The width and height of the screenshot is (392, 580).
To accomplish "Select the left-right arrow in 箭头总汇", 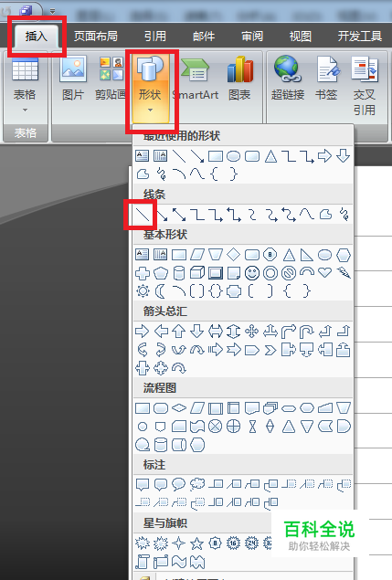I will click(216, 331).
